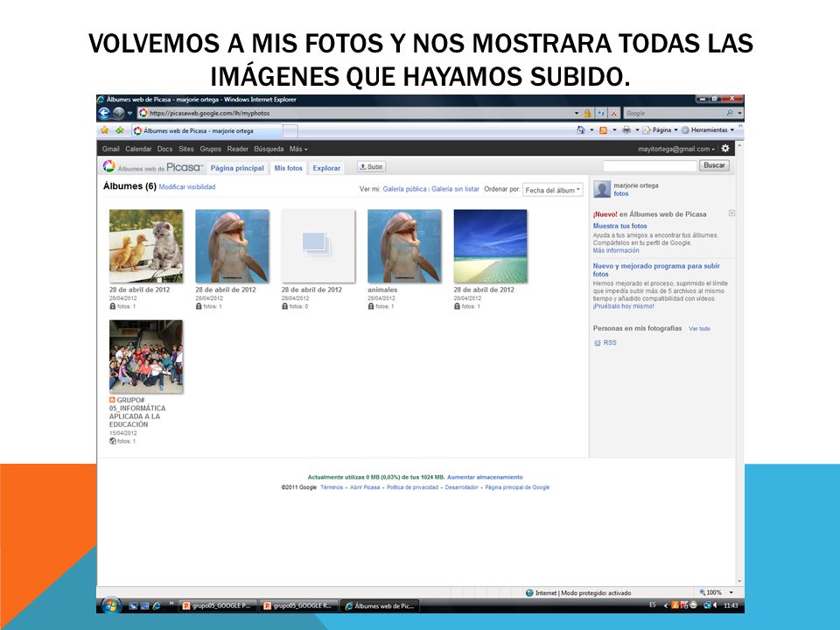This screenshot has width=840, height=630.
Task: Expand the Home button dropdown arrow
Action: pos(591,130)
